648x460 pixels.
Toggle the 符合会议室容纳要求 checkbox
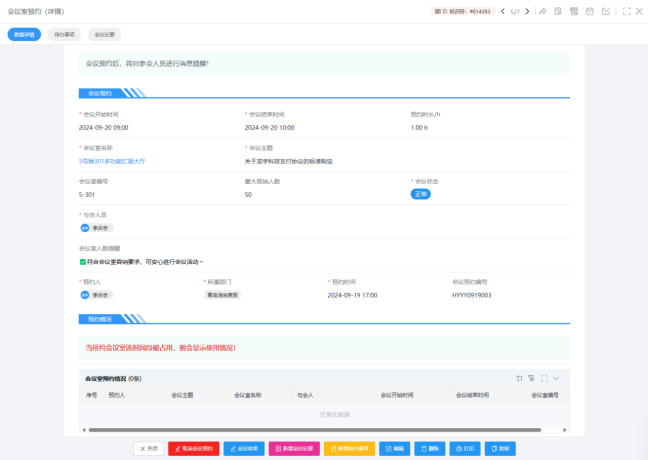pos(83,262)
